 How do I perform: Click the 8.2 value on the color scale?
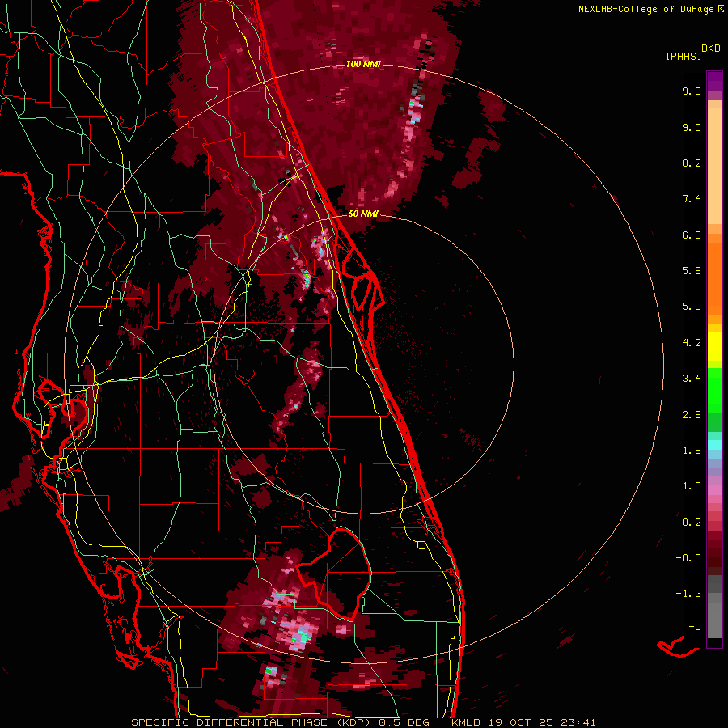coord(692,163)
